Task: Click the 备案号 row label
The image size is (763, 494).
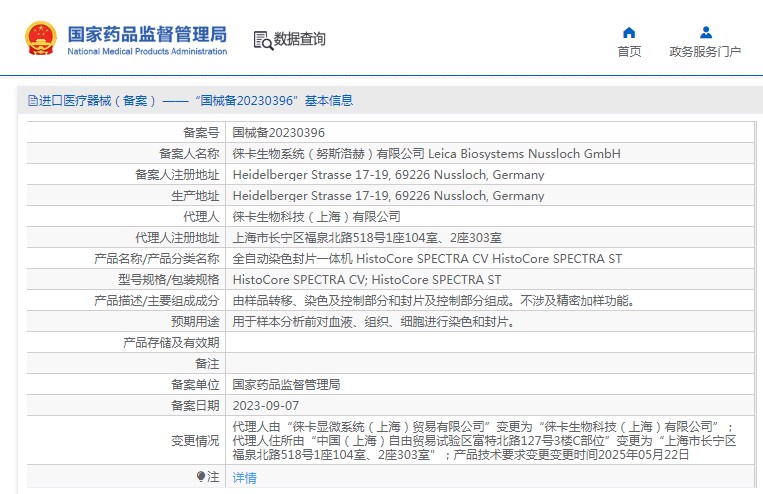Action: (201, 132)
